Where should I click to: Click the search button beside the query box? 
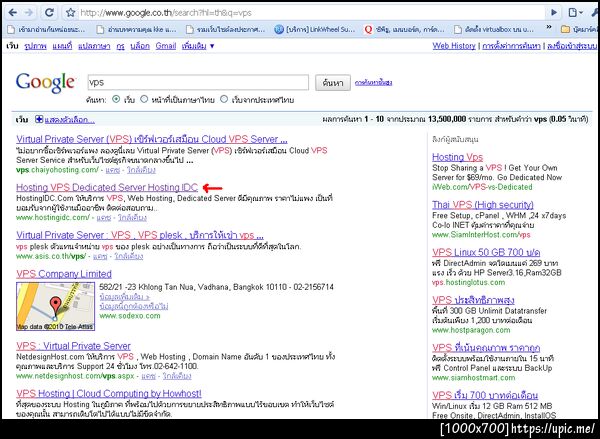click(x=333, y=83)
